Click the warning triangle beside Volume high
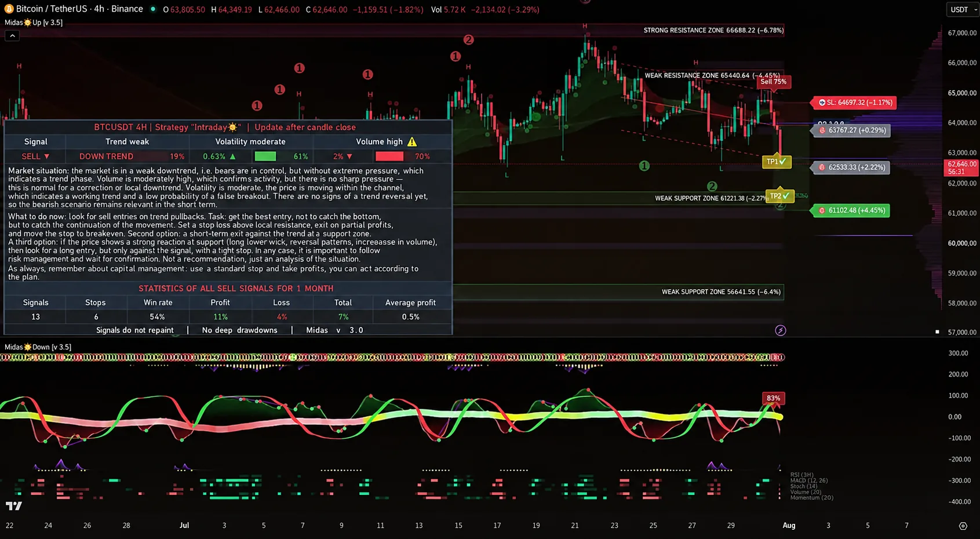 tap(411, 141)
